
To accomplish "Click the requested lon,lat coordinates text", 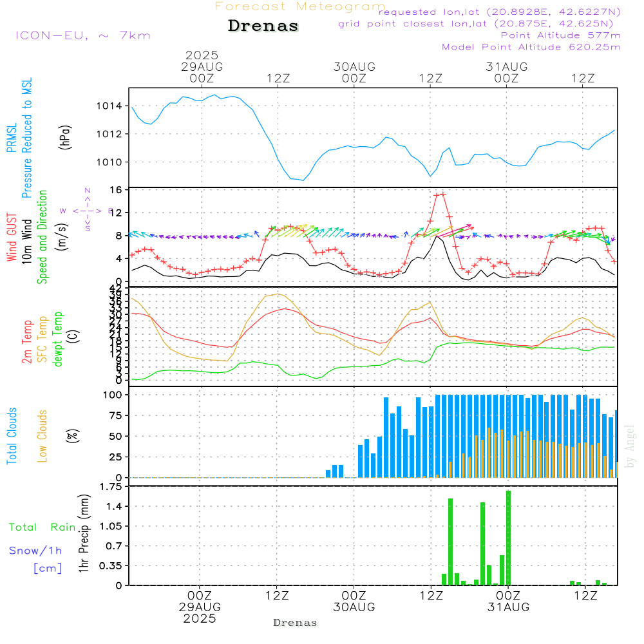I will tap(500, 12).
